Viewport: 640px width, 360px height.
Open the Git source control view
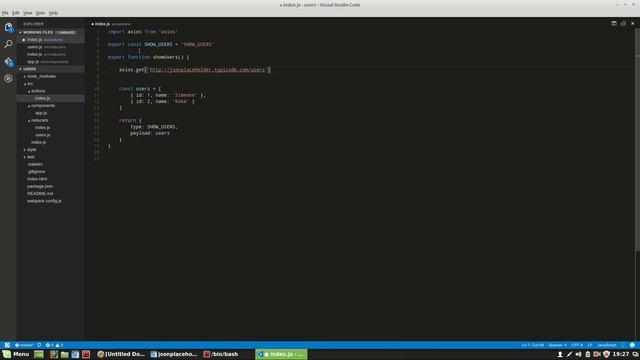[8, 62]
